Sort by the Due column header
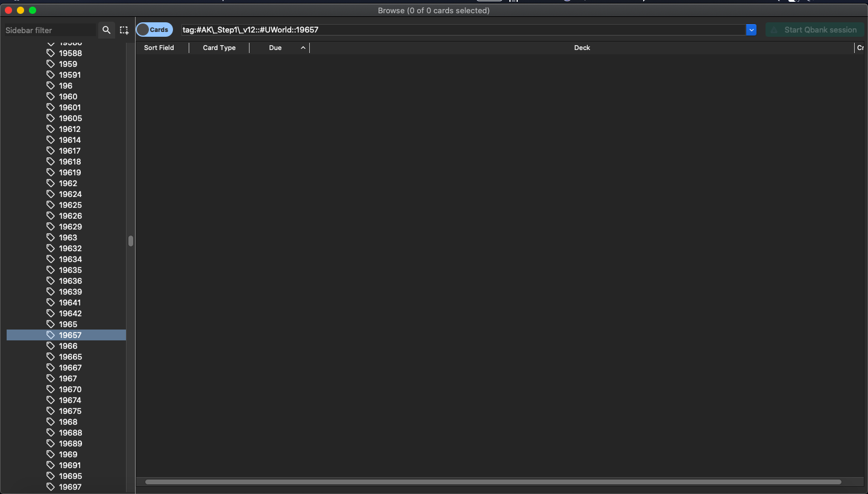Screen dimensions: 868x494 pos(275,48)
